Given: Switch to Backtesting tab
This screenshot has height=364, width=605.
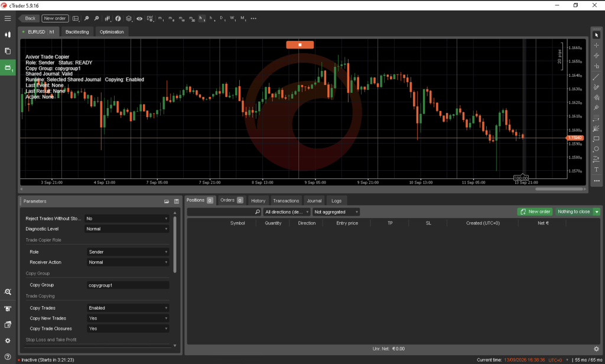Looking at the screenshot, I should point(77,32).
